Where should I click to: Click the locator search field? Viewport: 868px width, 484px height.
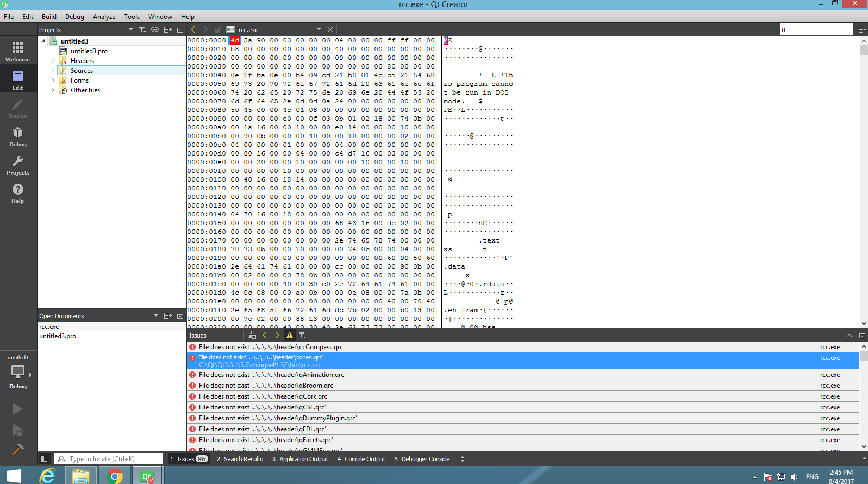pyautogui.click(x=109, y=459)
